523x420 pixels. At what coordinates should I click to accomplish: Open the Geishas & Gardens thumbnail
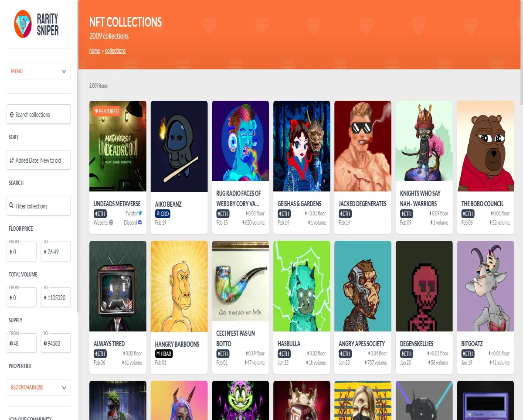[x=302, y=146]
